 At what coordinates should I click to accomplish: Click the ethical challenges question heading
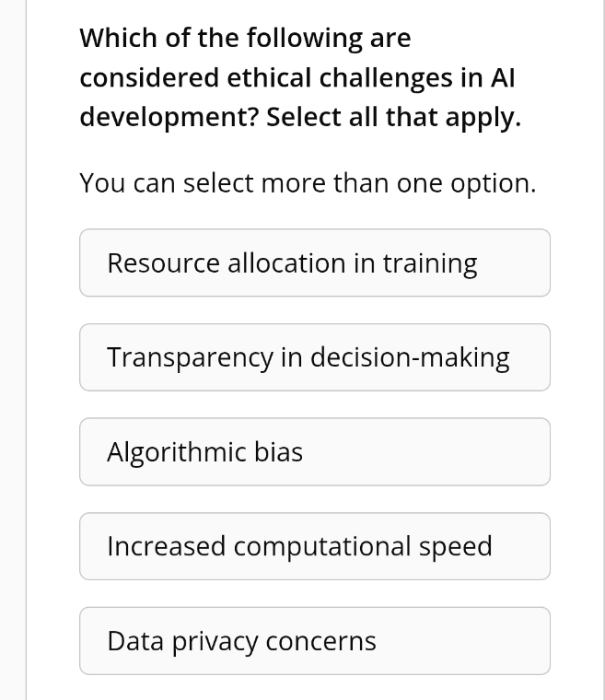(x=299, y=77)
